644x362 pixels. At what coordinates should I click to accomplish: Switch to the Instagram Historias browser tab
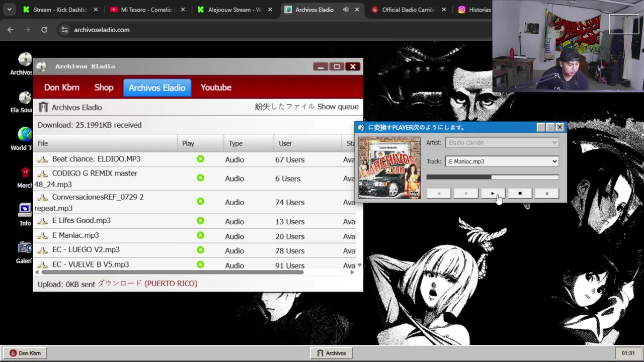coord(474,10)
